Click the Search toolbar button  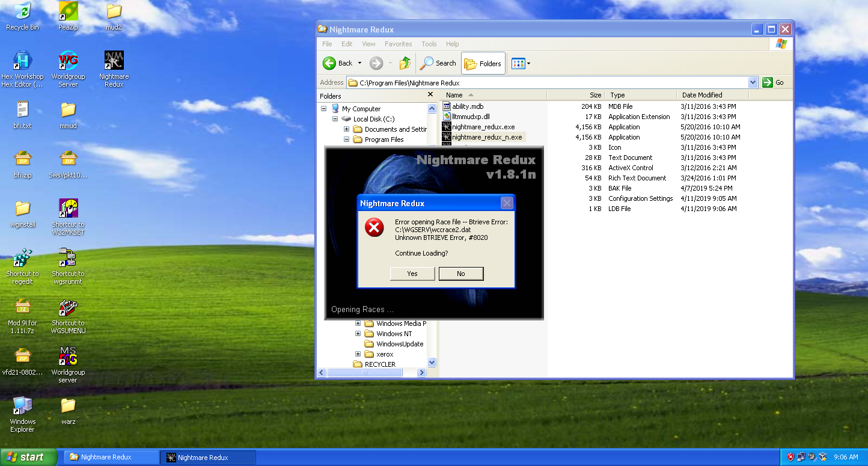pos(439,63)
